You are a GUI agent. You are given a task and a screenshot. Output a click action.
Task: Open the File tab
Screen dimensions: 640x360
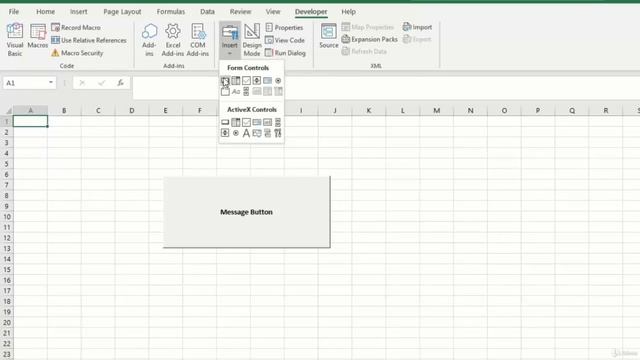pos(14,11)
